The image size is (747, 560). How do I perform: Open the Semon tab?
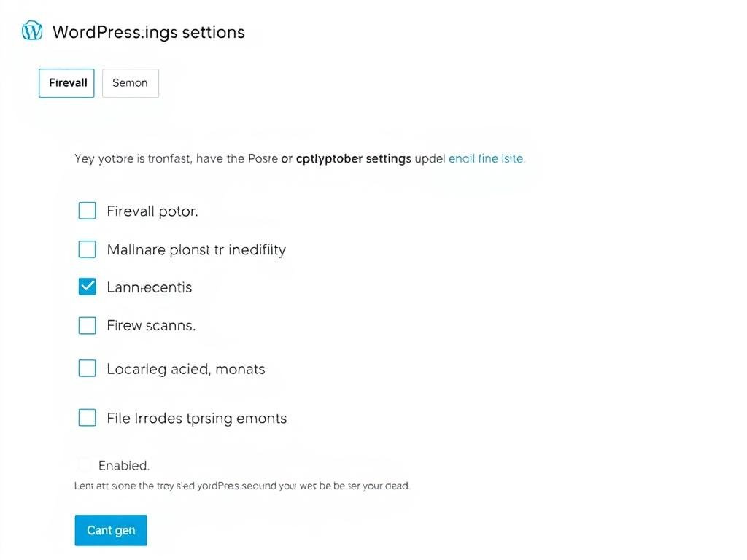(x=130, y=82)
